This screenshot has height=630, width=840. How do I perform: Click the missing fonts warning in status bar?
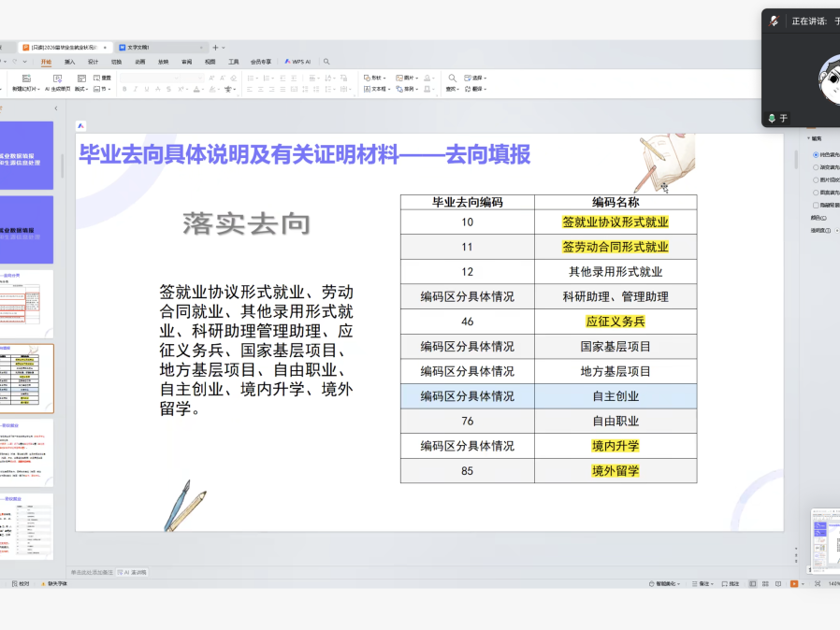click(53, 583)
